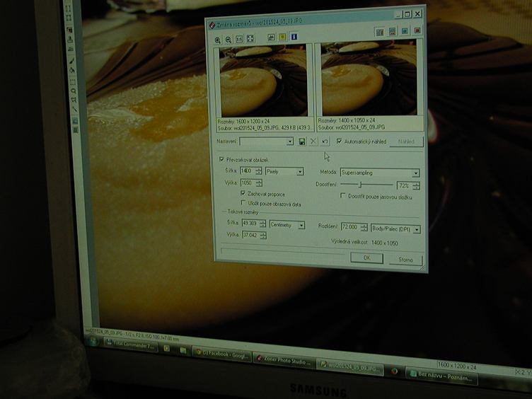Switch to stacked preview layout icon
Viewport: 532px width, 399px height.
coord(392,32)
